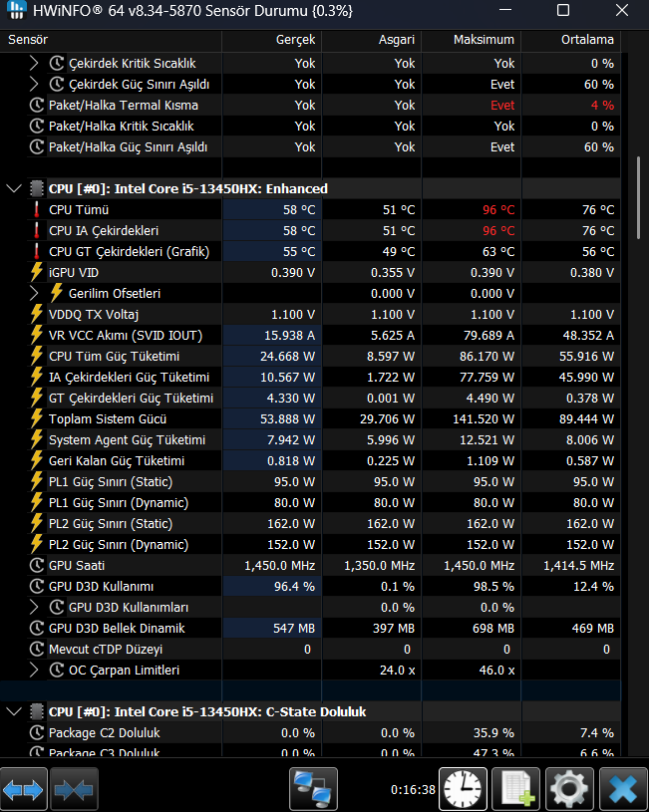Click GPU D3D Bellek Dinamik clock icon
The width and height of the screenshot is (649, 812).
coord(36,628)
